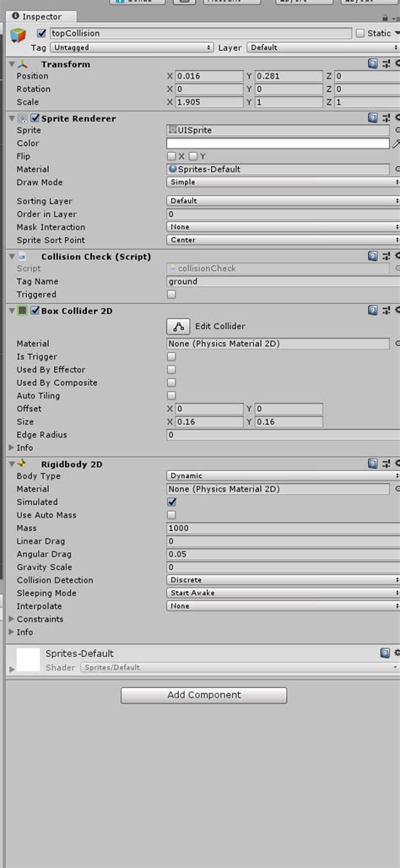Disable the Sprite Renderer component checkbox
This screenshot has height=868, width=400.
(x=35, y=118)
